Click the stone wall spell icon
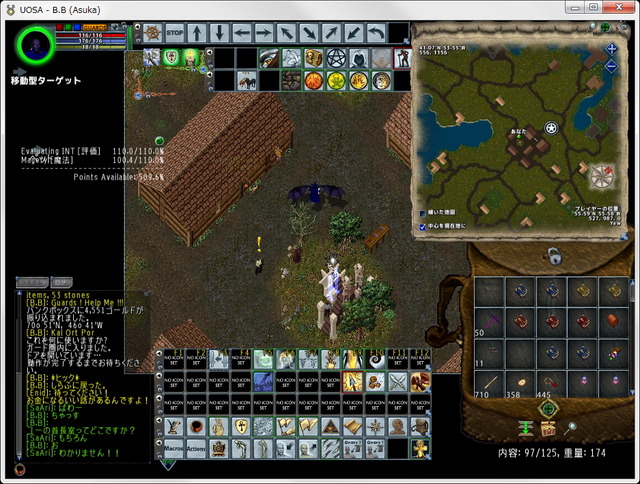 [x=291, y=80]
